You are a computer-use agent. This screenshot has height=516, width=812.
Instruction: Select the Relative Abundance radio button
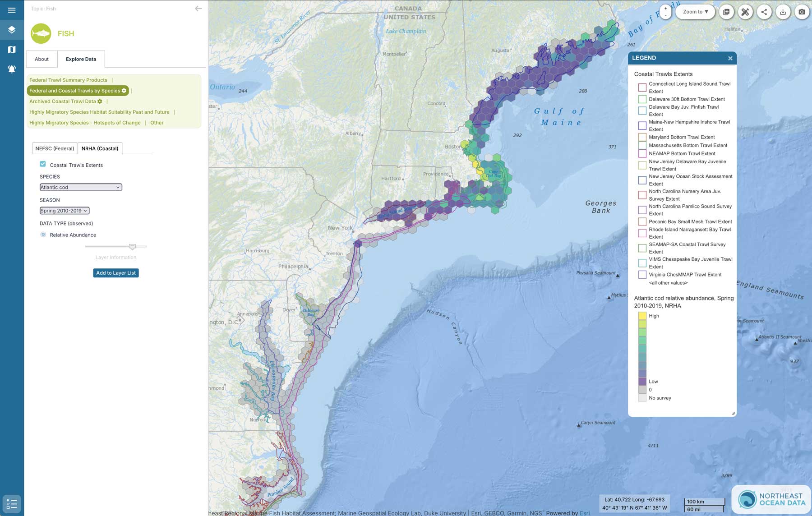(43, 235)
